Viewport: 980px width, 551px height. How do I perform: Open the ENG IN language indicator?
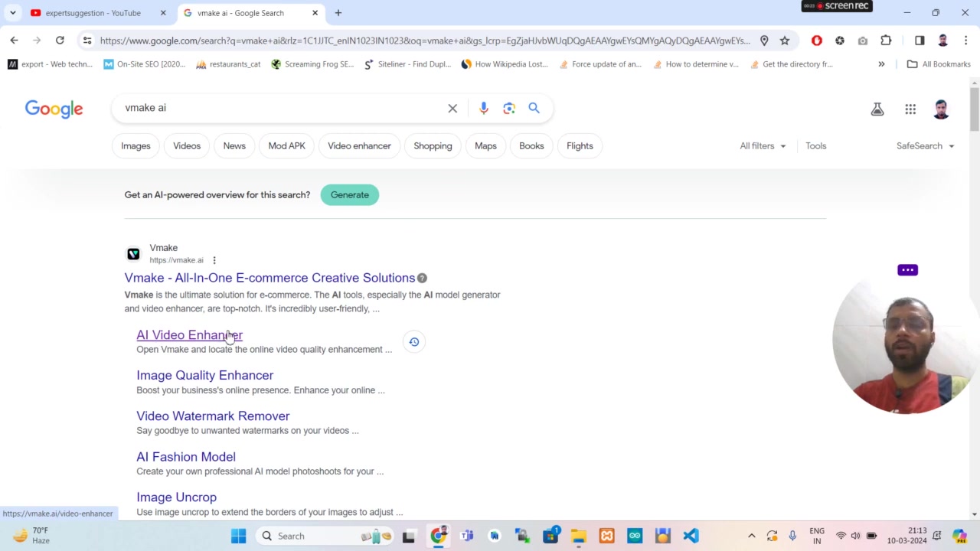[817, 536]
